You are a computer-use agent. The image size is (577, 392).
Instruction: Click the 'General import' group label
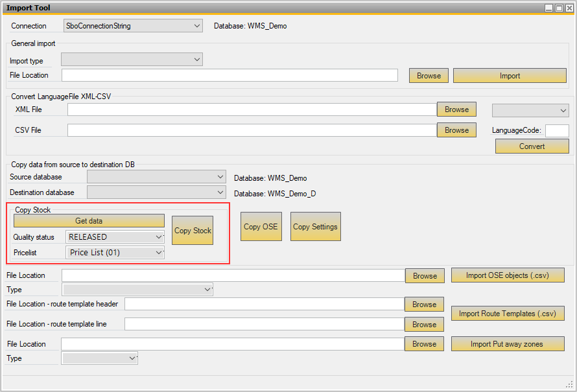click(x=33, y=43)
